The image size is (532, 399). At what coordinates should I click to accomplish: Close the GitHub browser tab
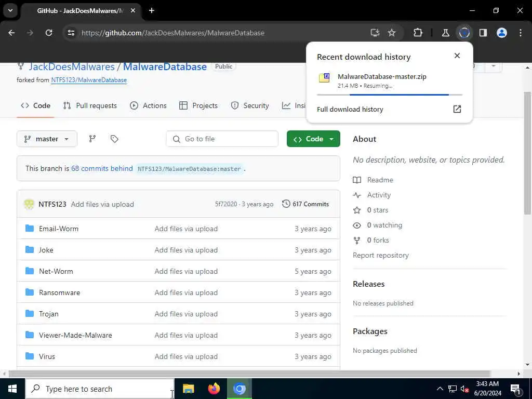(133, 10)
